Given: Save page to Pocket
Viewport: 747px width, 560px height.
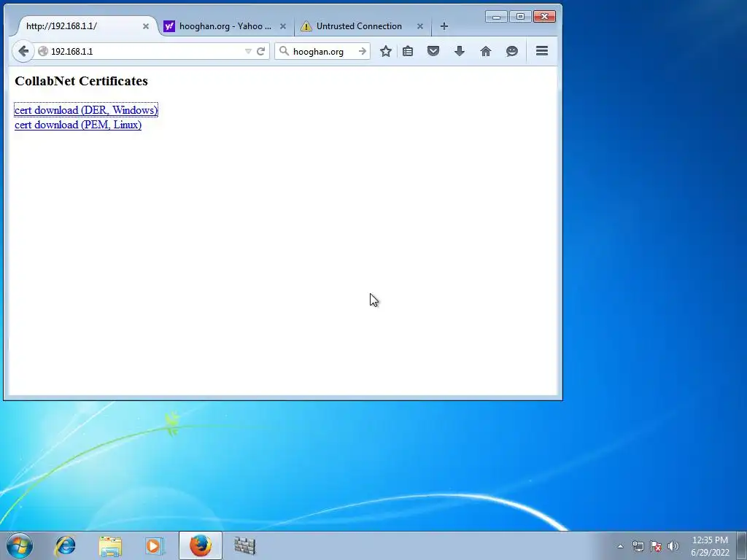Looking at the screenshot, I should coord(433,51).
